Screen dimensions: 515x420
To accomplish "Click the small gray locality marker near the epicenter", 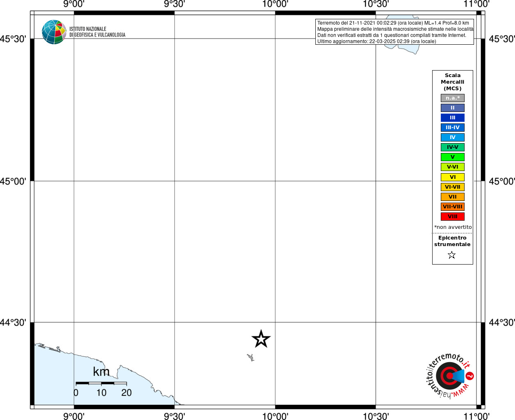I will tap(251, 357).
